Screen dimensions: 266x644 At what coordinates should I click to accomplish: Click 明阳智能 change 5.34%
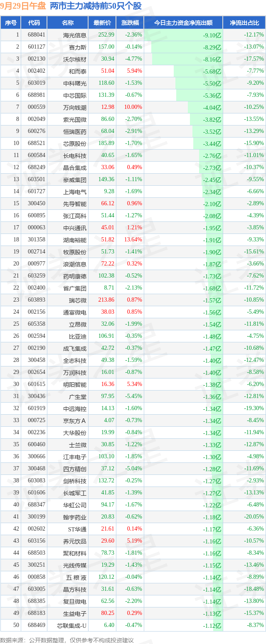pyautogui.click(x=134, y=384)
